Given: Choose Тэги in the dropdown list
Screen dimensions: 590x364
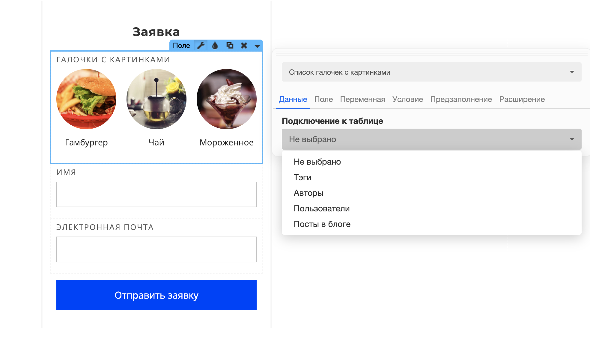Looking at the screenshot, I should 432,178.
